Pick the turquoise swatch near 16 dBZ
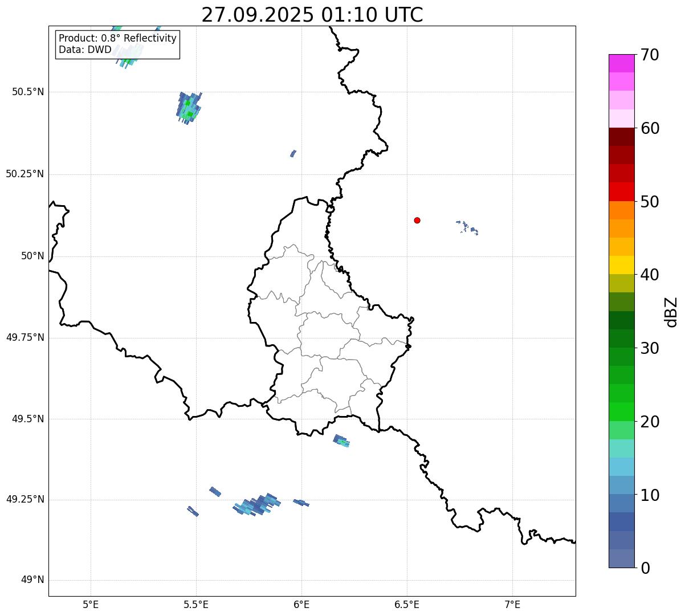 click(622, 448)
